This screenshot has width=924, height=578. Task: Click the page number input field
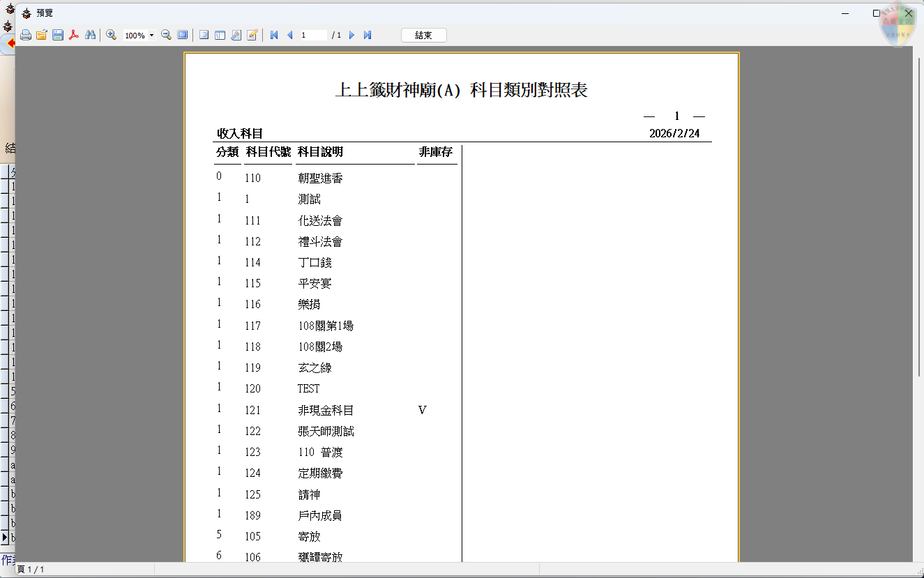click(x=315, y=34)
